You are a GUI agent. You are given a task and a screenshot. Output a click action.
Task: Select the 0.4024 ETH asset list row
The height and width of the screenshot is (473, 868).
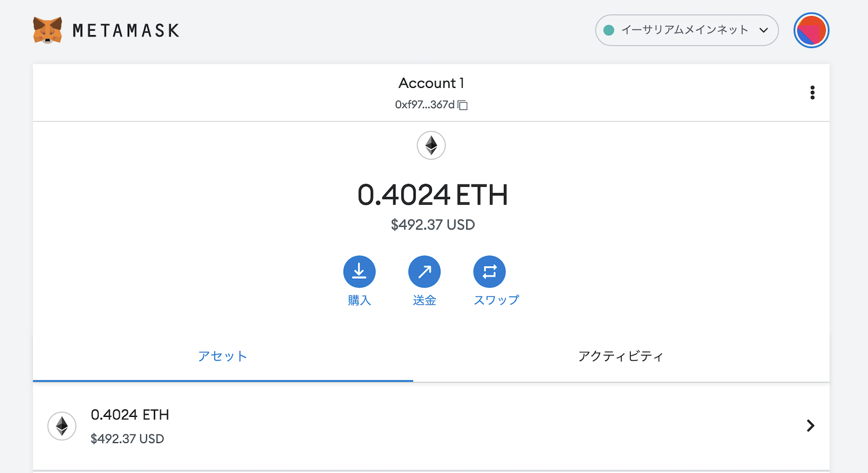point(431,426)
